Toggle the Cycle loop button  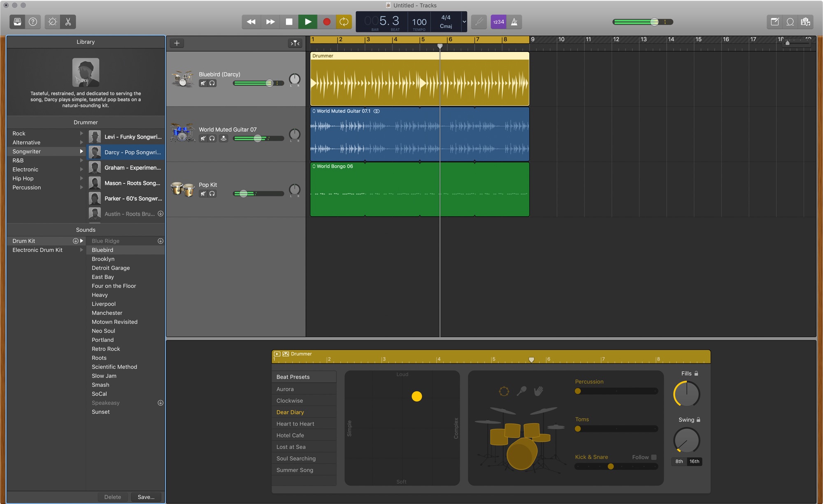click(344, 22)
